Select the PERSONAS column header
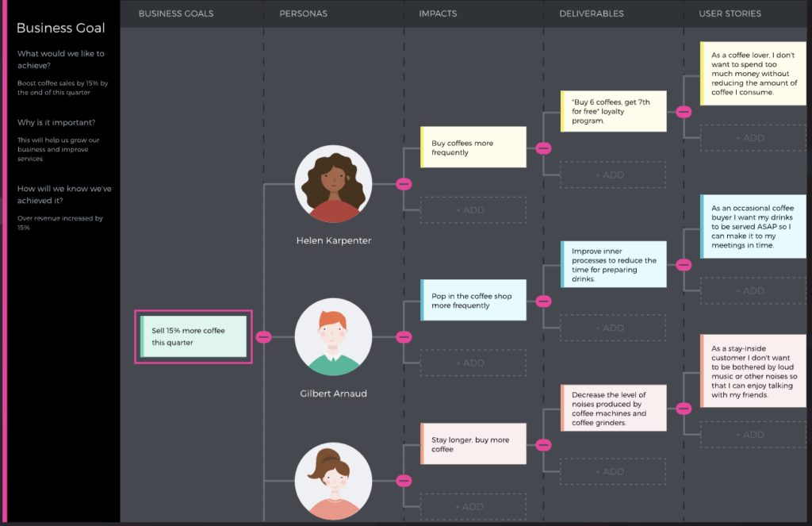The height and width of the screenshot is (526, 812). [304, 13]
